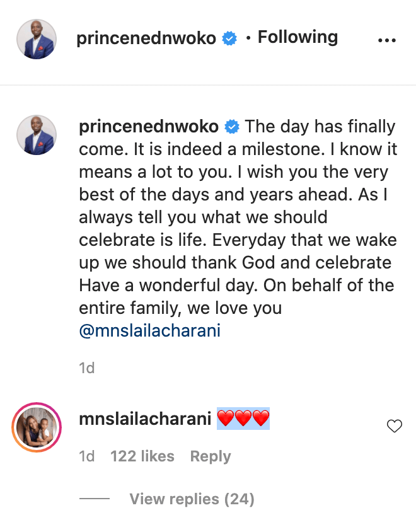416x532 pixels.
Task: Click the Following button
Action: [298, 38]
